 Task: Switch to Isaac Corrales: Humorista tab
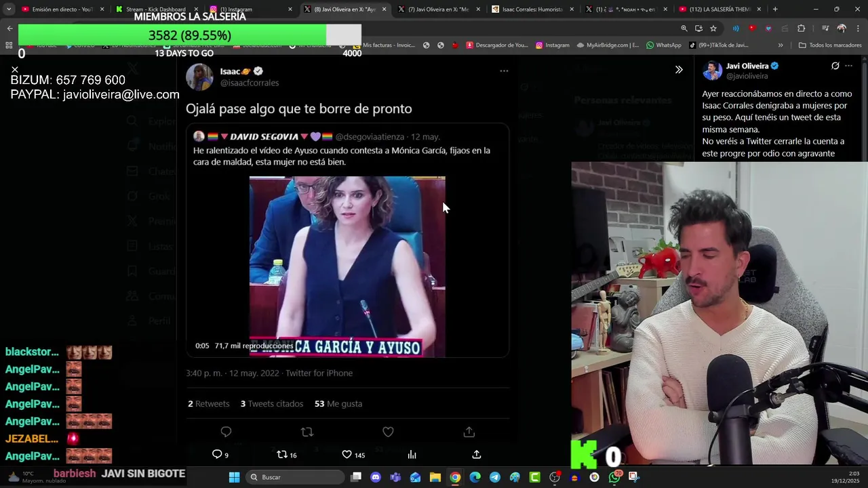pos(532,9)
